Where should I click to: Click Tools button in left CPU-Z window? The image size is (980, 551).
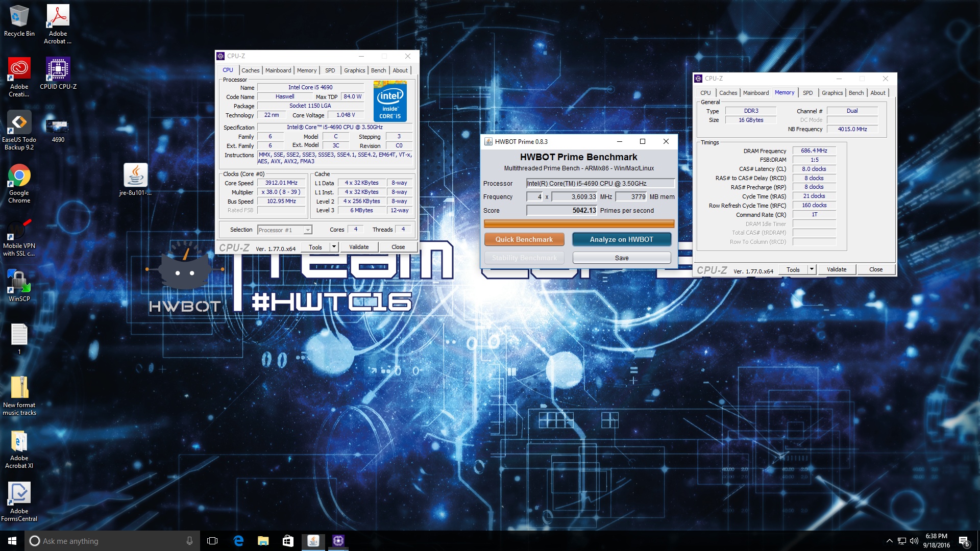pyautogui.click(x=315, y=247)
